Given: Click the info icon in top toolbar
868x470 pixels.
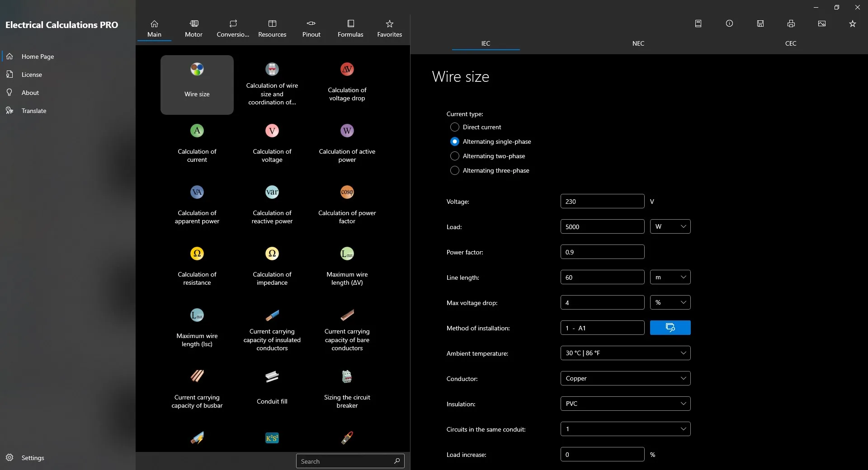Looking at the screenshot, I should [x=729, y=23].
